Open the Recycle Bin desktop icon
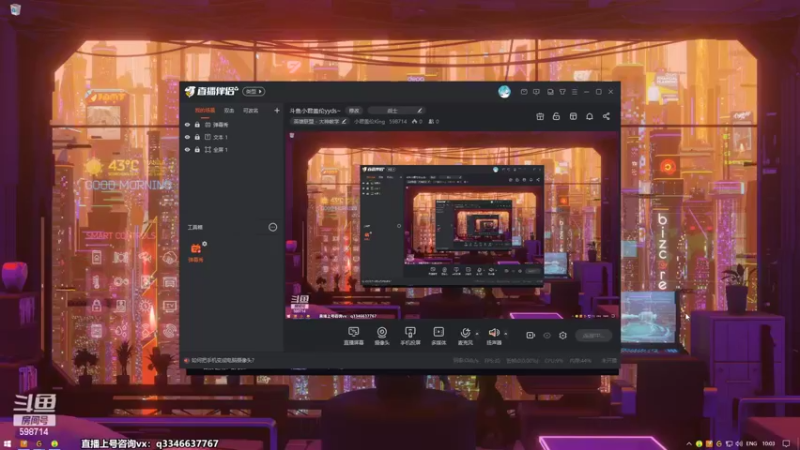 [x=15, y=10]
